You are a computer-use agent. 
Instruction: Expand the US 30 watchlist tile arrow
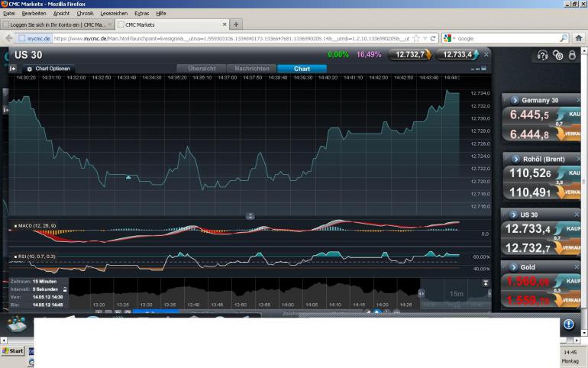[x=514, y=215]
